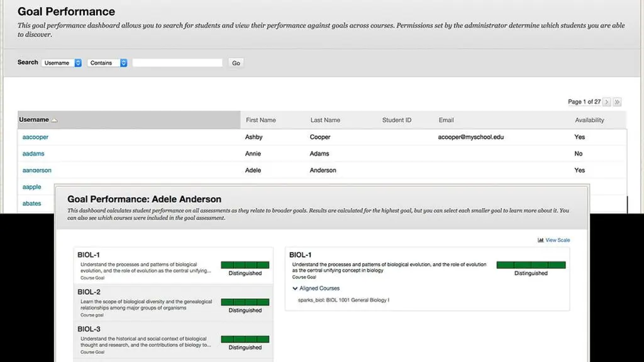Click the detail panel BIOL-1 progress bar

pyautogui.click(x=531, y=265)
